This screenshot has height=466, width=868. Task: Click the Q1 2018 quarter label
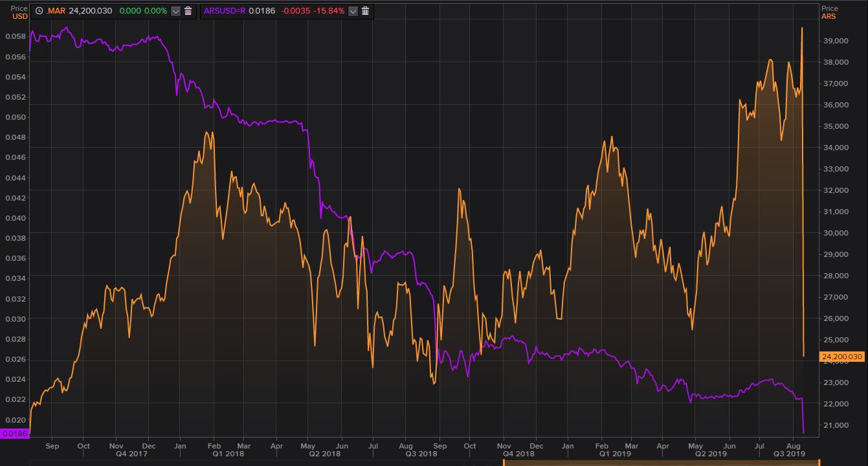pos(227,454)
